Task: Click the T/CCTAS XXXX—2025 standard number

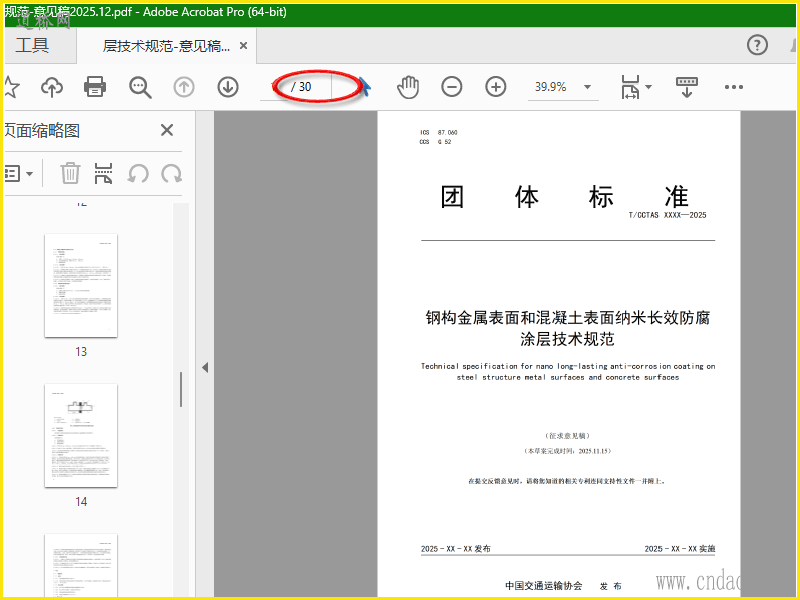Action: click(667, 215)
